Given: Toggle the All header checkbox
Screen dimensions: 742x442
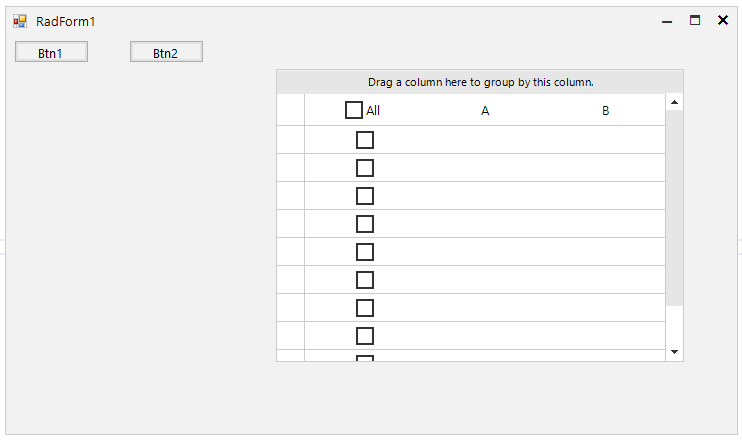Looking at the screenshot, I should 353,110.
